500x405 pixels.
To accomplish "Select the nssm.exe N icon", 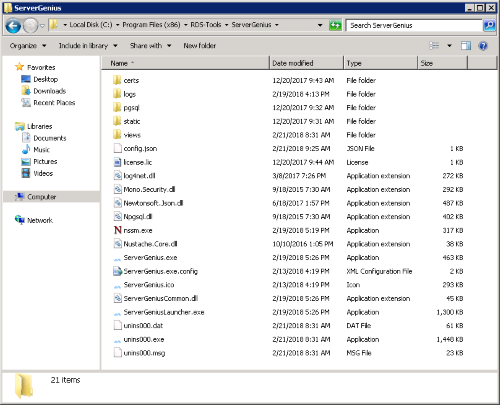I will tap(117, 230).
